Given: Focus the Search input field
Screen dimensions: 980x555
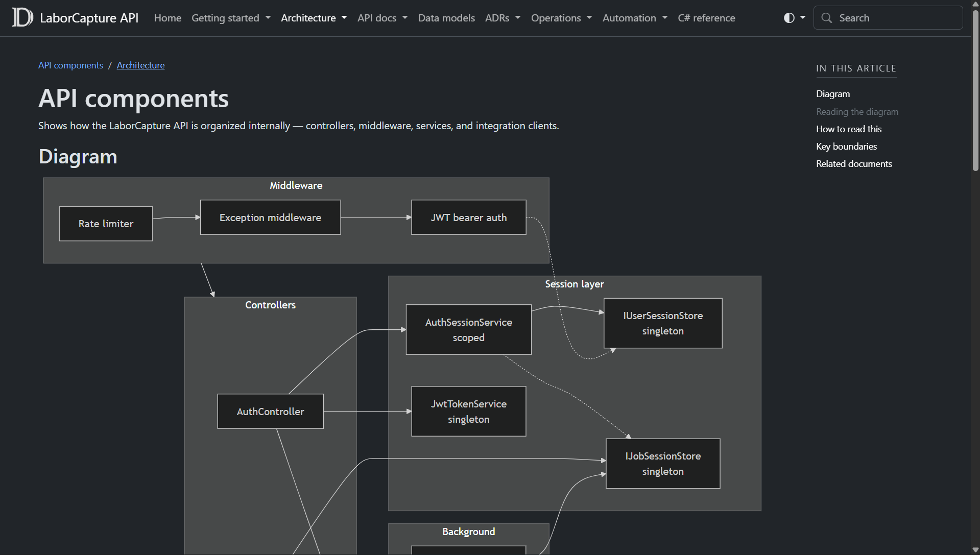Looking at the screenshot, I should click(x=888, y=18).
